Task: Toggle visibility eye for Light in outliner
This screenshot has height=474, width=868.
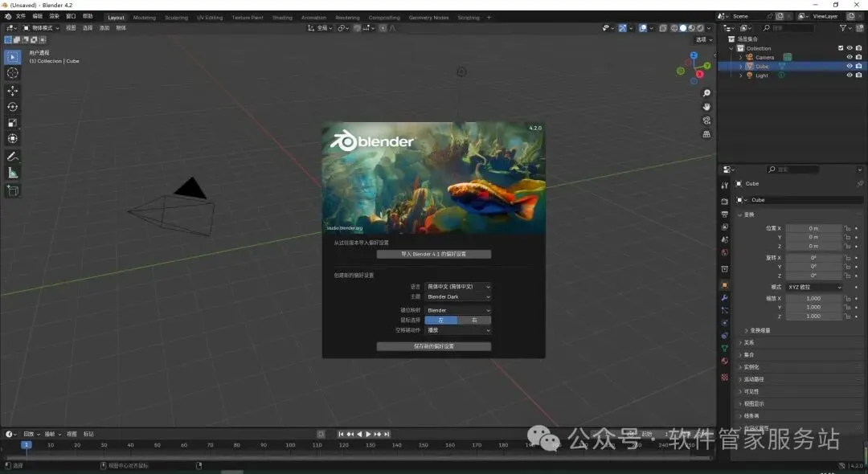Action: click(x=850, y=76)
